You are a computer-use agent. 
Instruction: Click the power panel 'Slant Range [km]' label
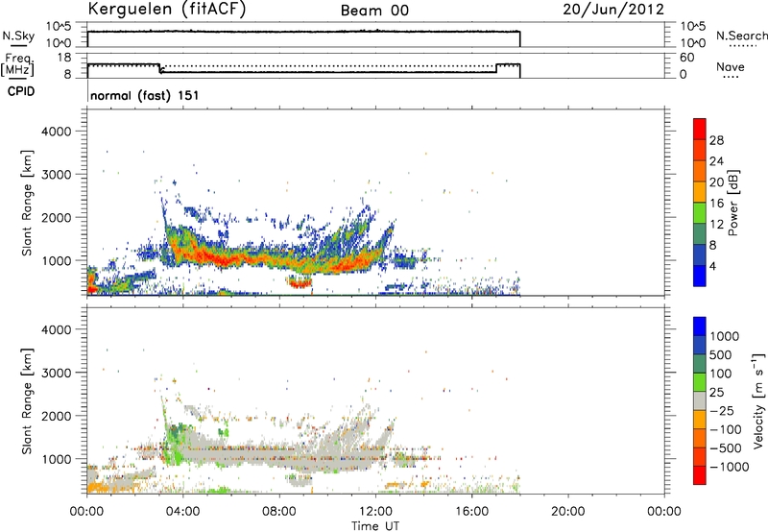pos(27,203)
